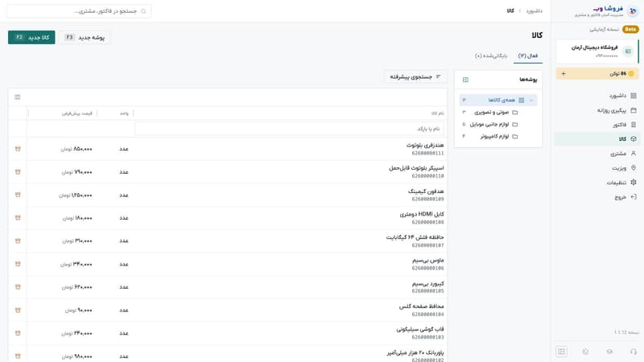644x362 pixels.
Task: Click the ۱,۲۵۰,۰۰۰ تومان price cell
Action: pyautogui.click(x=76, y=195)
